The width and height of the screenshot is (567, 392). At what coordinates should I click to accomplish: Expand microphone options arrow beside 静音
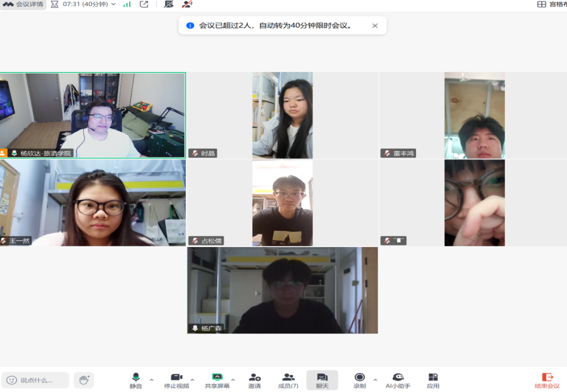[152, 380]
